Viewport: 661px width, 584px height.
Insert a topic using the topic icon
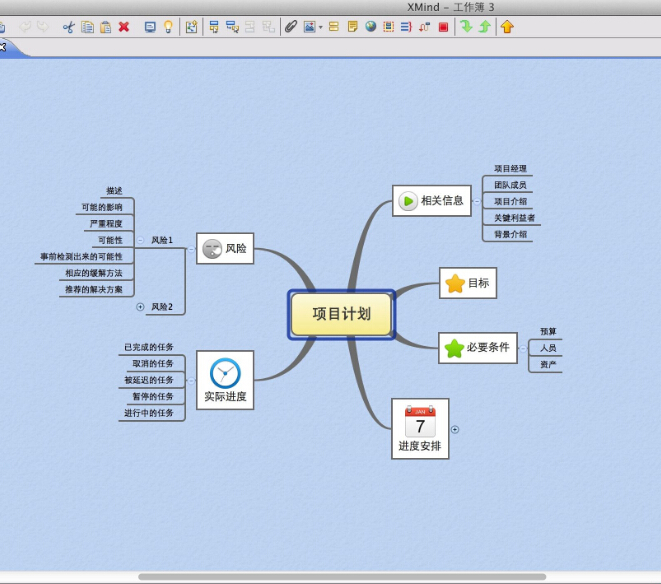pos(214,27)
